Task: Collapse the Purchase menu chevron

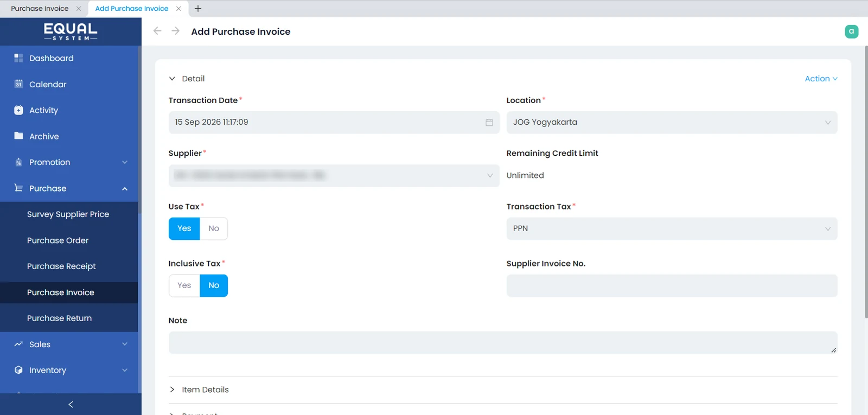Action: pos(125,188)
